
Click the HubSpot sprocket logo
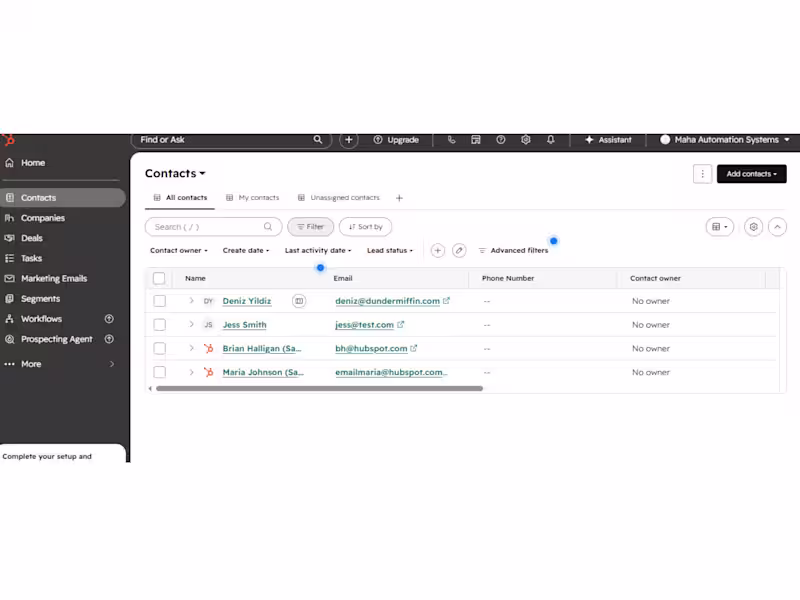[x=8, y=139]
